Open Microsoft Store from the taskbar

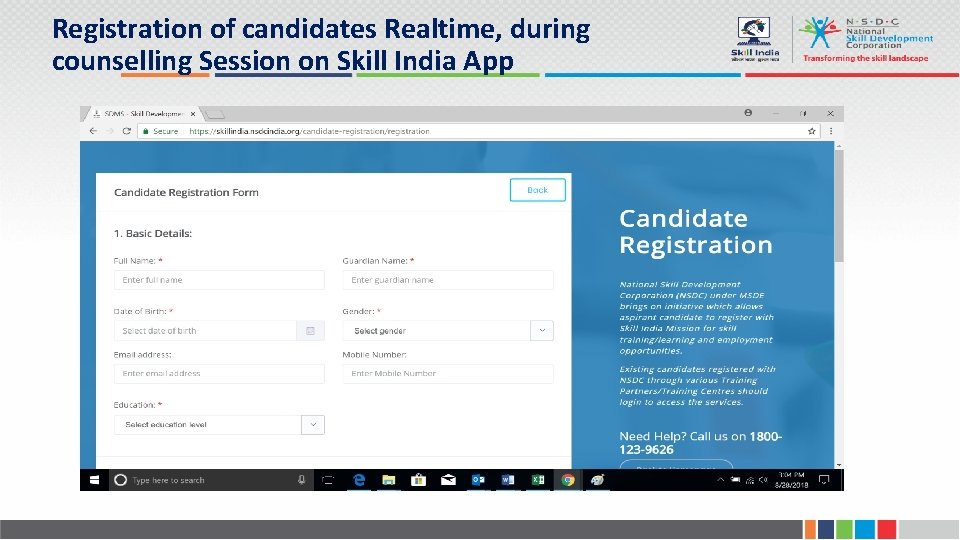(418, 480)
